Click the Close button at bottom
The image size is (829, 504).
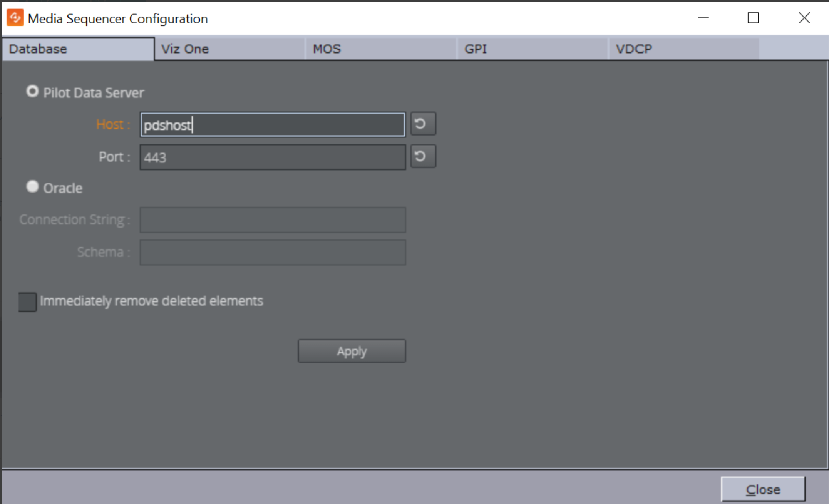[x=763, y=489]
